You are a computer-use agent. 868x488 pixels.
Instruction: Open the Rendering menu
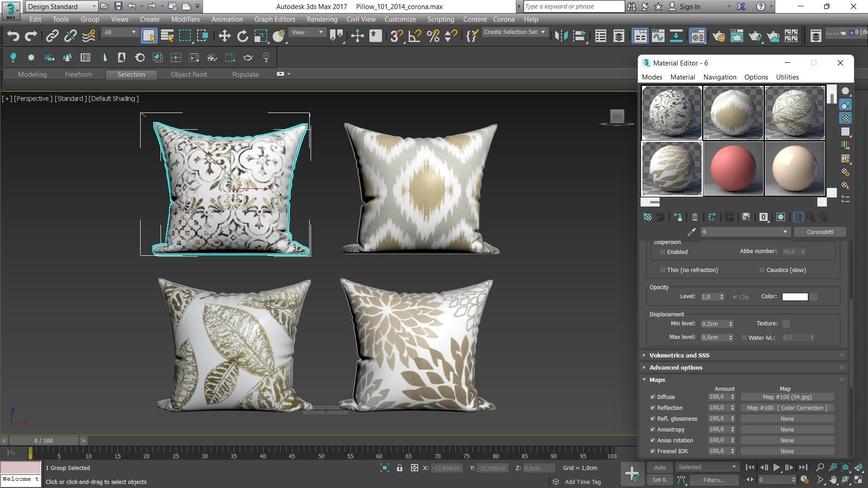point(322,19)
